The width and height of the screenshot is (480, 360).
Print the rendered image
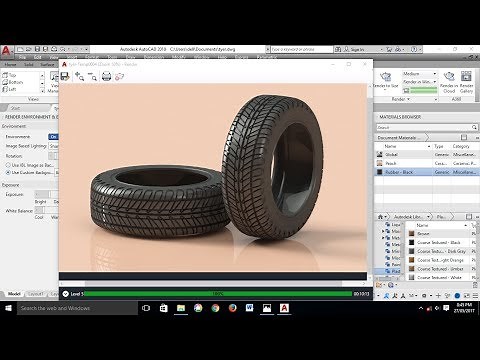[106, 76]
